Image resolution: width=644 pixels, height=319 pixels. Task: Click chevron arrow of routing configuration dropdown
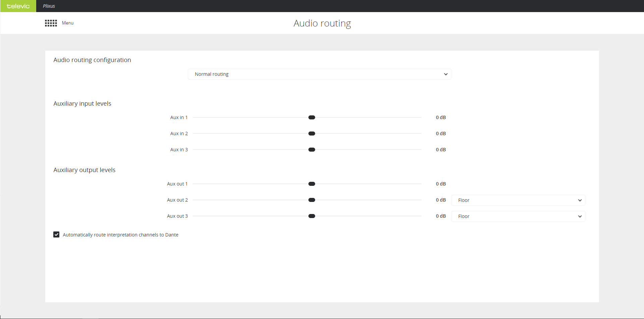446,74
